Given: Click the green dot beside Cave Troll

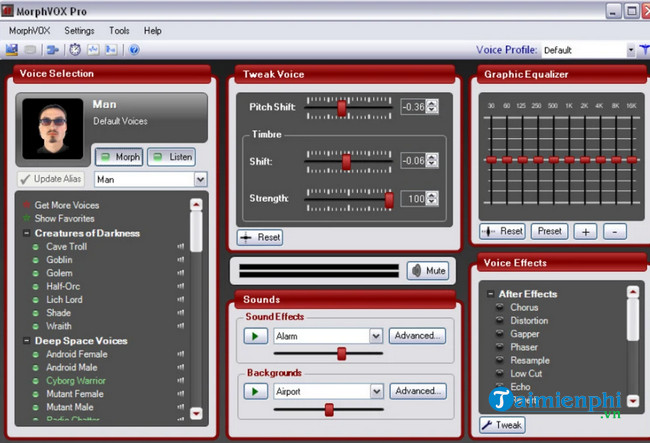Looking at the screenshot, I should [36, 247].
